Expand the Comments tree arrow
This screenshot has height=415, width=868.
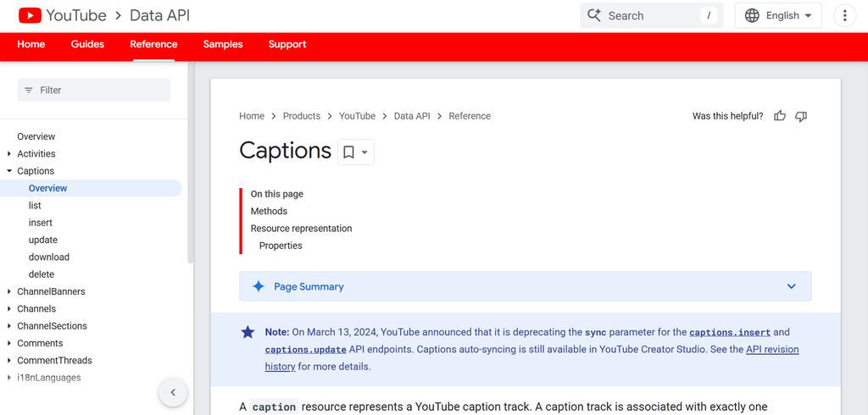8,343
